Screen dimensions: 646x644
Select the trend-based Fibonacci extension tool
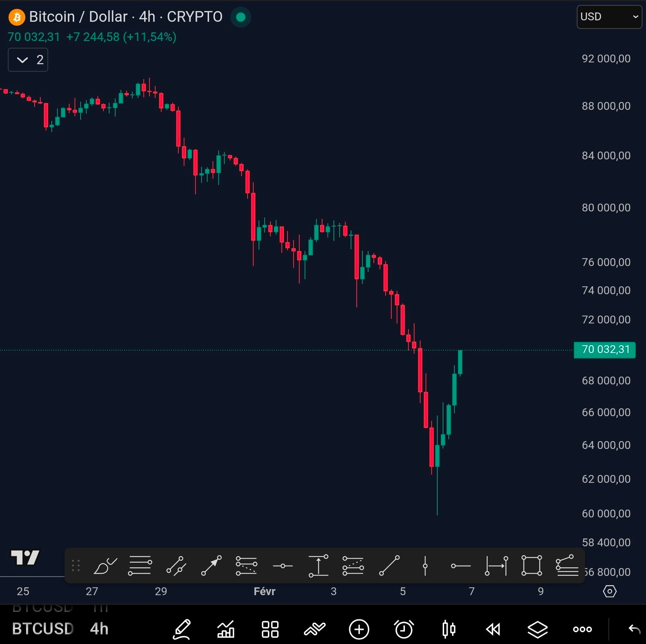click(x=353, y=566)
